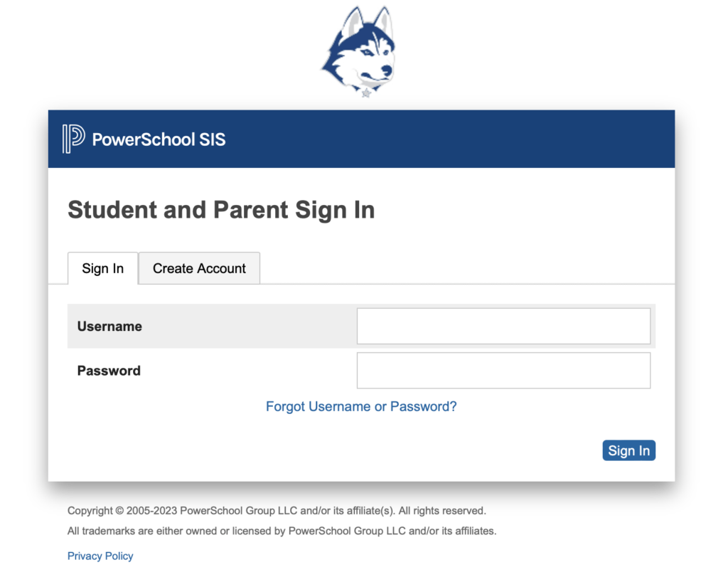Image resolution: width=728 pixels, height=577 pixels.
Task: Click the blue Sign In button
Action: [628, 450]
